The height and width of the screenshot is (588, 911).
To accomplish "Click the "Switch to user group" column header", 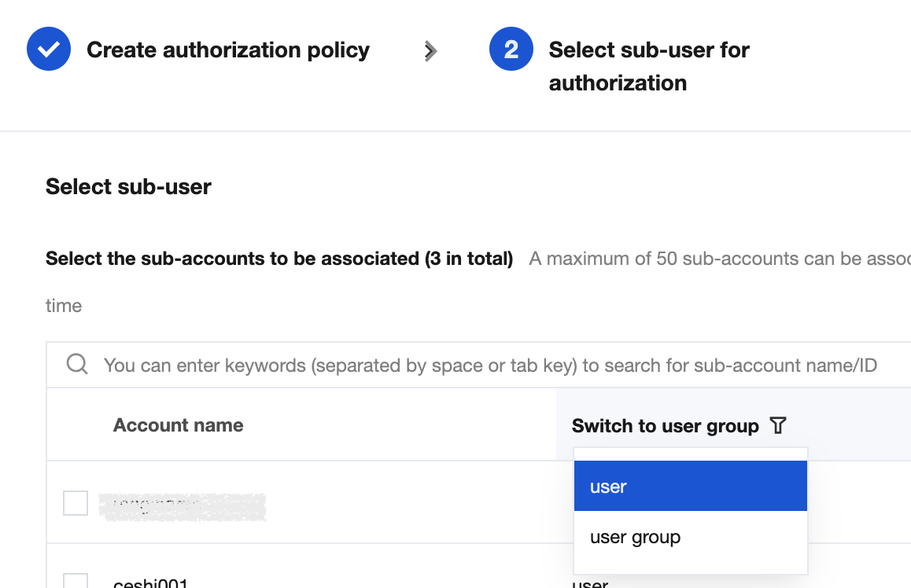I will [665, 426].
